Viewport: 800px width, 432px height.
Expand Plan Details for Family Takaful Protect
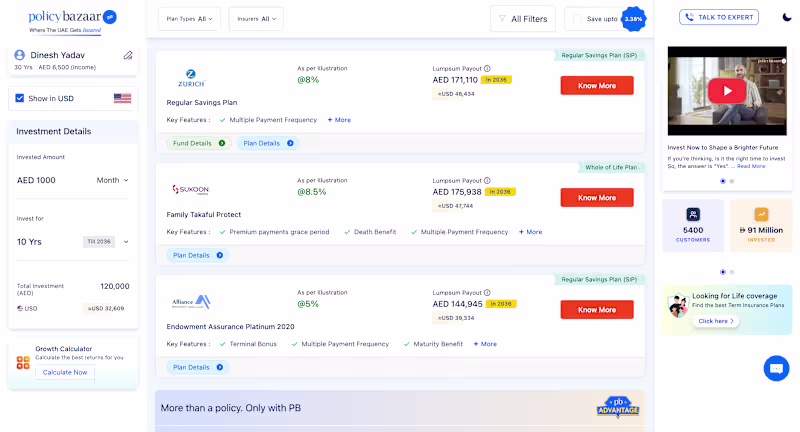click(198, 255)
